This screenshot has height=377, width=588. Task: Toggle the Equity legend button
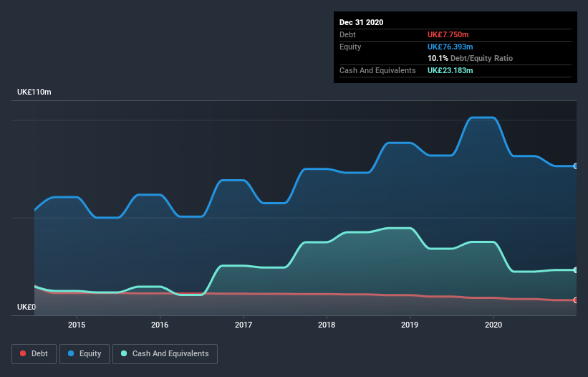pos(85,354)
